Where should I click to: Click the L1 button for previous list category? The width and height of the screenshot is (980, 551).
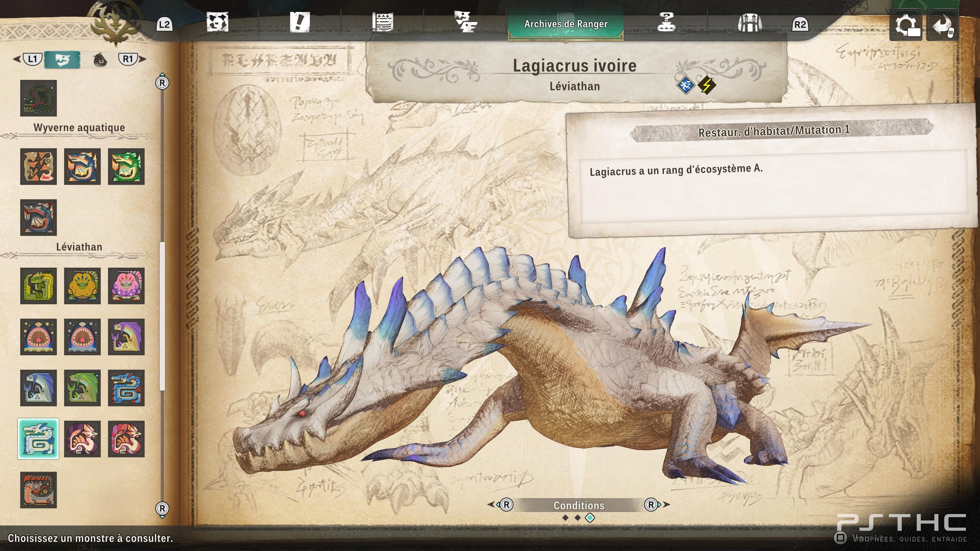click(x=32, y=59)
